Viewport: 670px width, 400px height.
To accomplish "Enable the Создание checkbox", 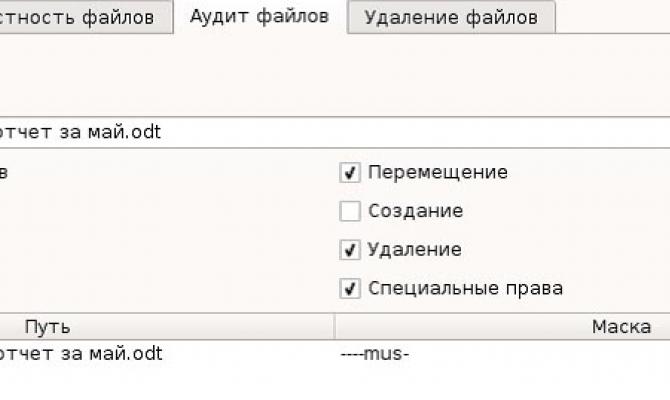I will tap(350, 212).
